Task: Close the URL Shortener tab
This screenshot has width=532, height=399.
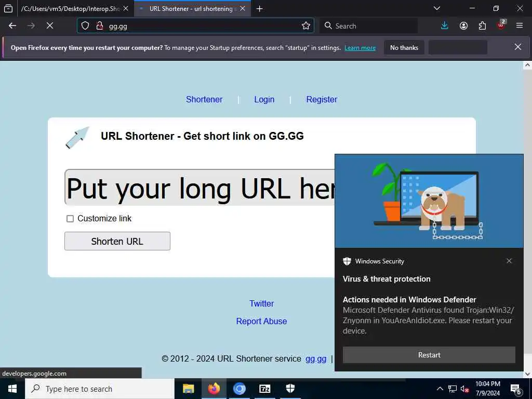Action: (x=243, y=8)
